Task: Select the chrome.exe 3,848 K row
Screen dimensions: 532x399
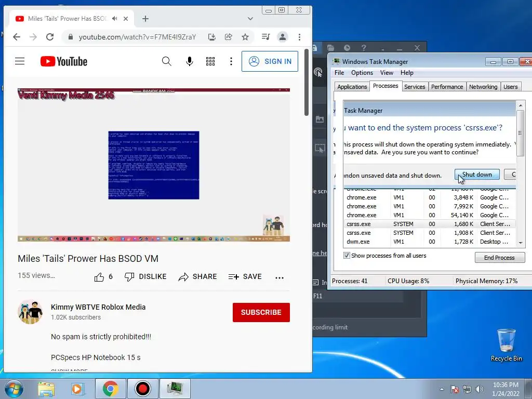Action: tap(429, 197)
